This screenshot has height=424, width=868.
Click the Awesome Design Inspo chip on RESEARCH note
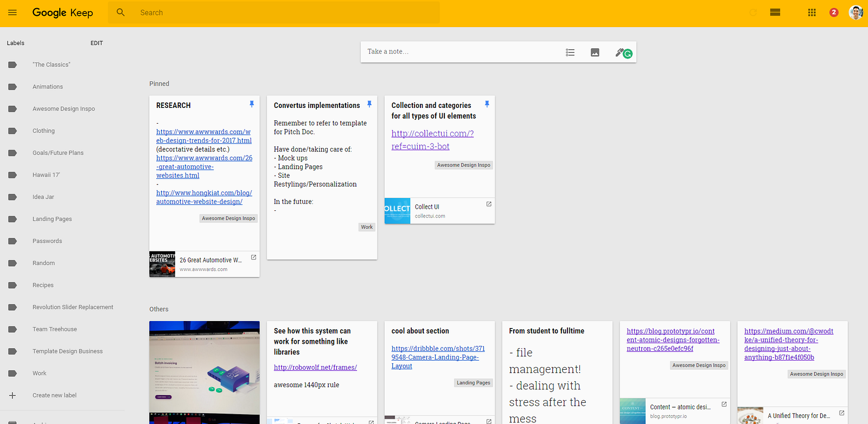[x=228, y=219]
